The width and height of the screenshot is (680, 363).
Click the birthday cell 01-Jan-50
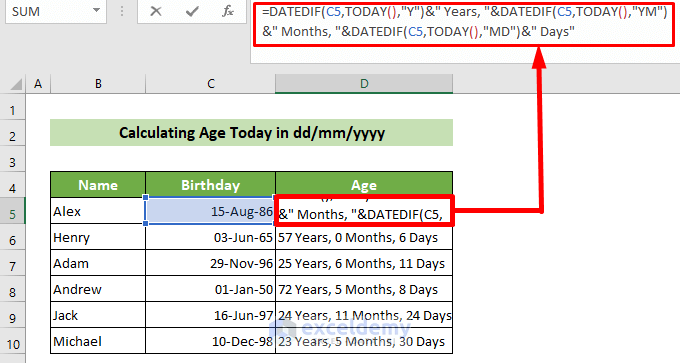[210, 289]
